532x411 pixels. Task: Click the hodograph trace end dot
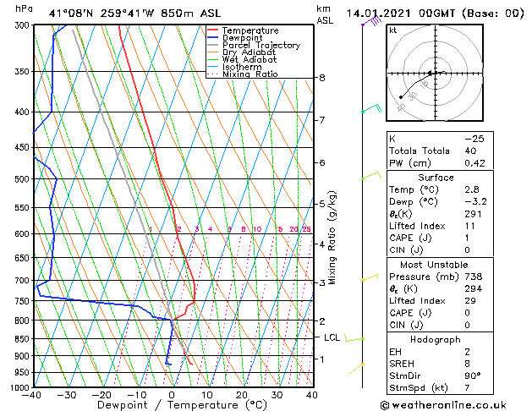401,97
